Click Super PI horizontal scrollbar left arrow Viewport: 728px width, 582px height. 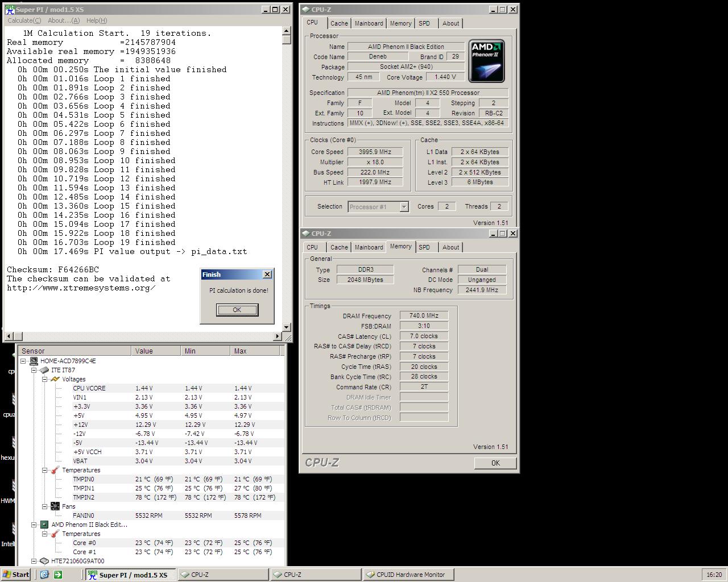tap(9, 336)
